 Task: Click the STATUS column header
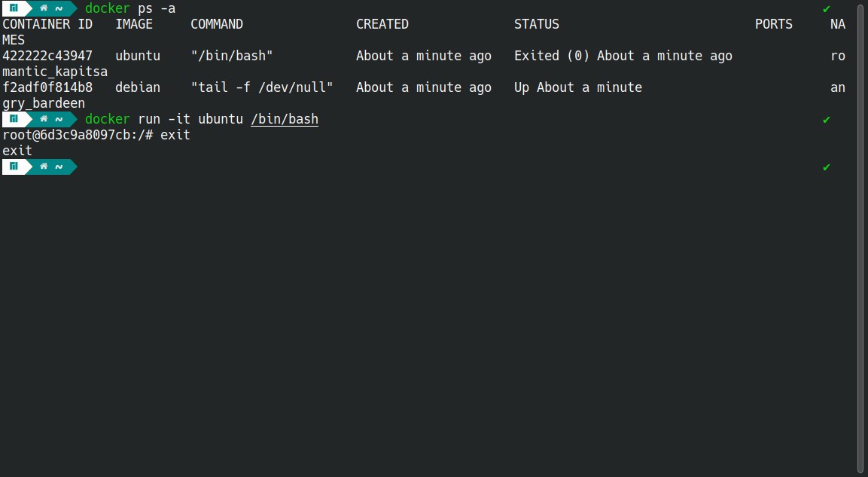[536, 24]
